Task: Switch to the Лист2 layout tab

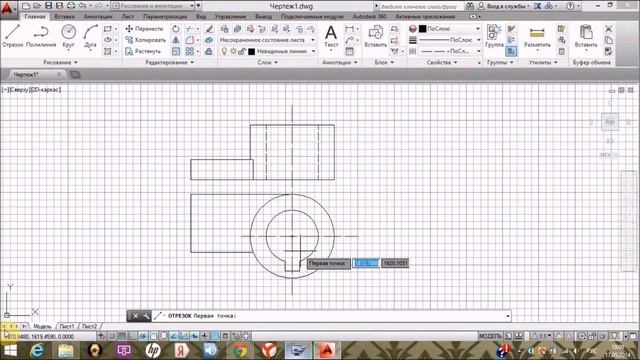Action: click(89, 326)
